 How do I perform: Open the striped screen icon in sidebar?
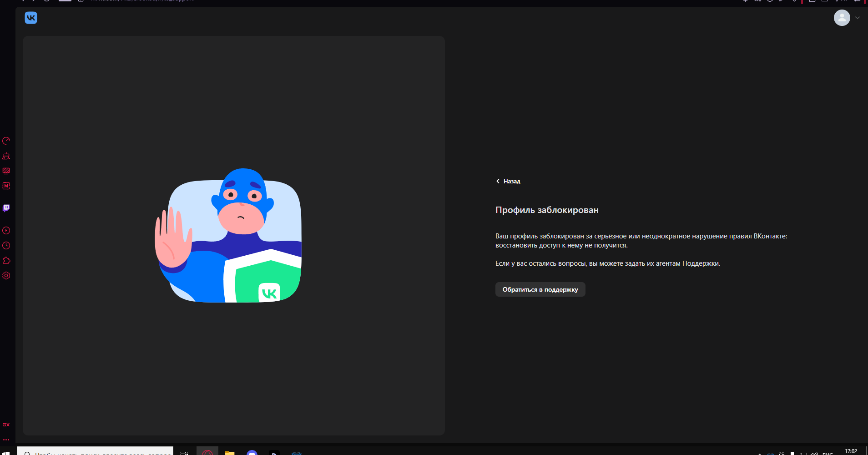point(6,171)
